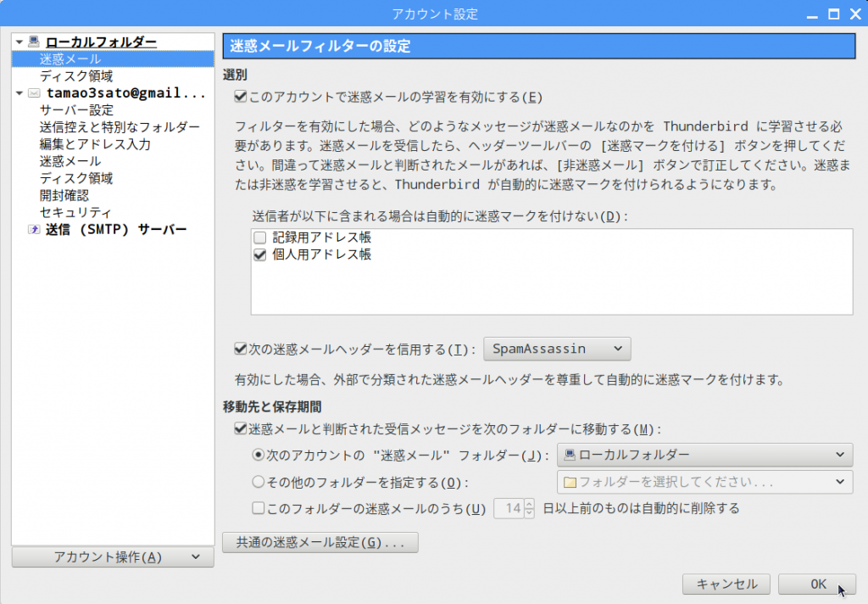Click the Local Folders computer icon
Viewport: 868px width, 604px height.
click(x=34, y=42)
